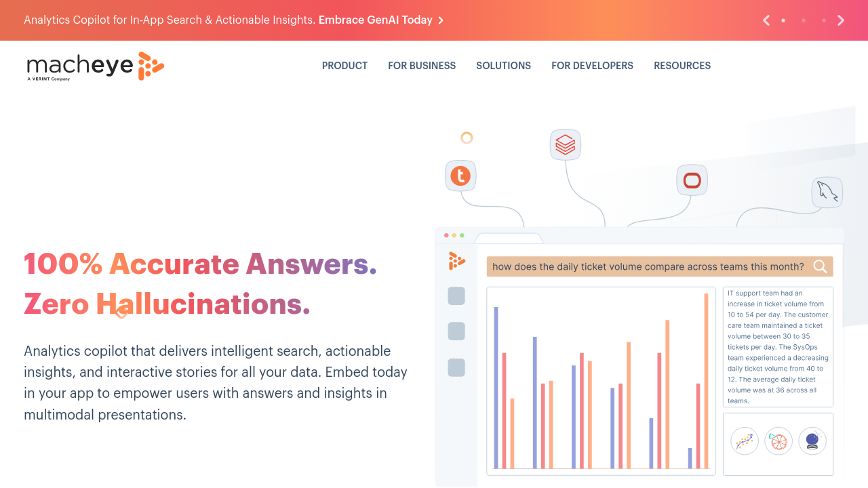Open the trend scatter chart insight icon
The image size is (868, 488).
(745, 441)
